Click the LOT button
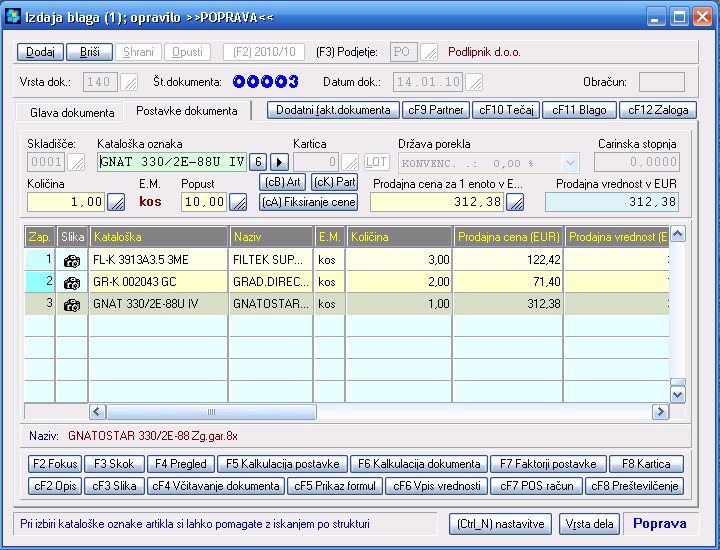Image resolution: width=720 pixels, height=550 pixels. pyautogui.click(x=376, y=162)
